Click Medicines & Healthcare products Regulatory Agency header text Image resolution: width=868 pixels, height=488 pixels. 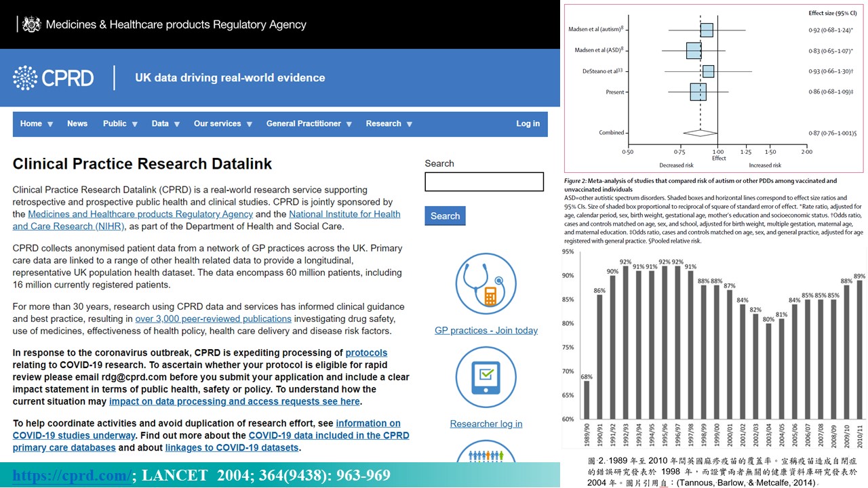tap(176, 24)
